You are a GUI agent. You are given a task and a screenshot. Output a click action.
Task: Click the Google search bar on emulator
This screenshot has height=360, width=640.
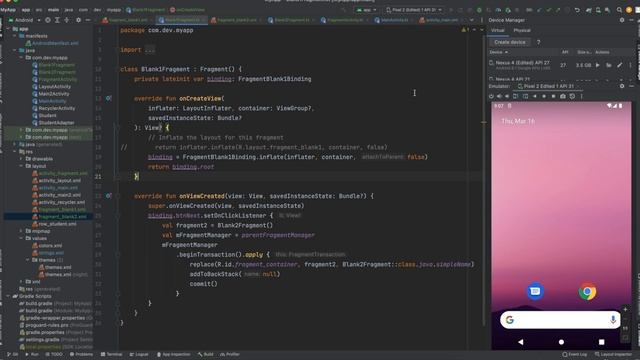(560, 320)
